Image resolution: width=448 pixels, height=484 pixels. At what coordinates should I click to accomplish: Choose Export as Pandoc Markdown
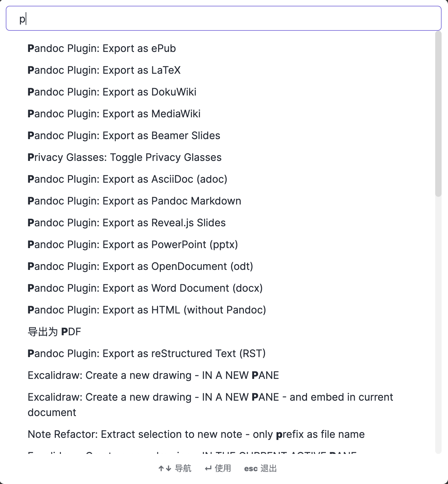[134, 201]
